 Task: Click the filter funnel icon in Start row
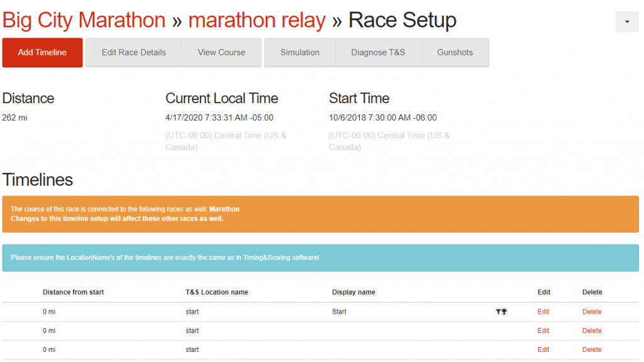(x=498, y=312)
